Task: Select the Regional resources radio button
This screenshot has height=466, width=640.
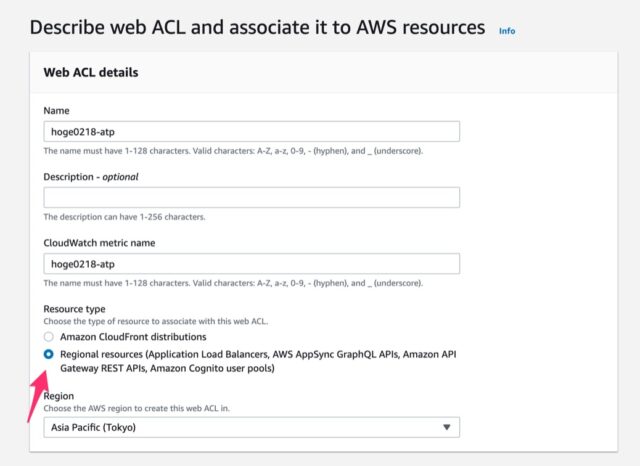Action: (49, 354)
